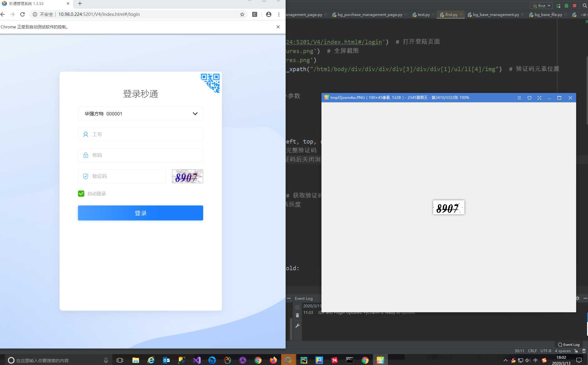The image size is (588, 365).
Task: Open the Chrome profile account icon
Action: coord(269,14)
